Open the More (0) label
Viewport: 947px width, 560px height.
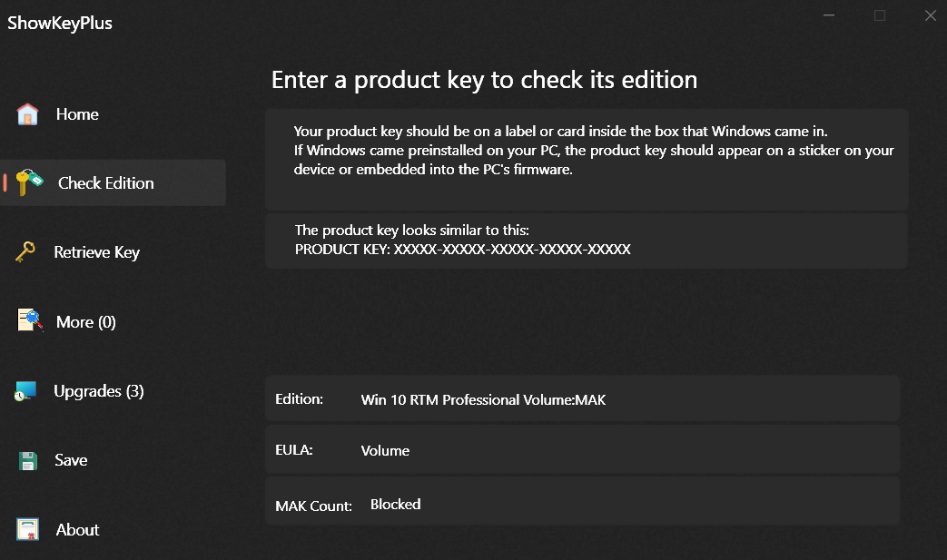85,321
